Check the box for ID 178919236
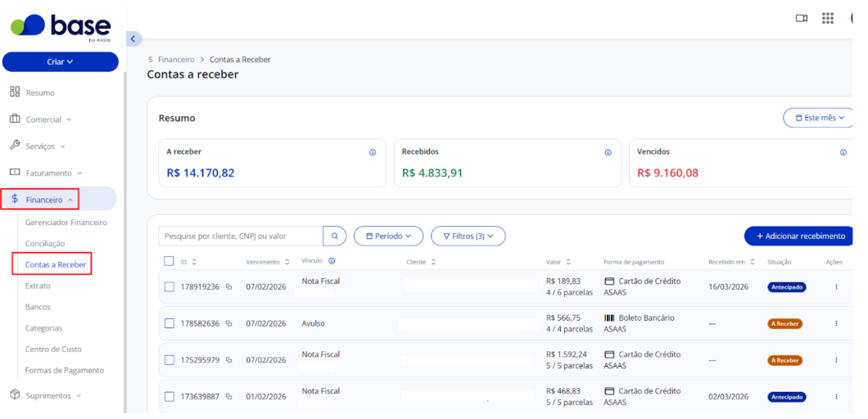Viewport: 868px width, 419px height. (170, 286)
